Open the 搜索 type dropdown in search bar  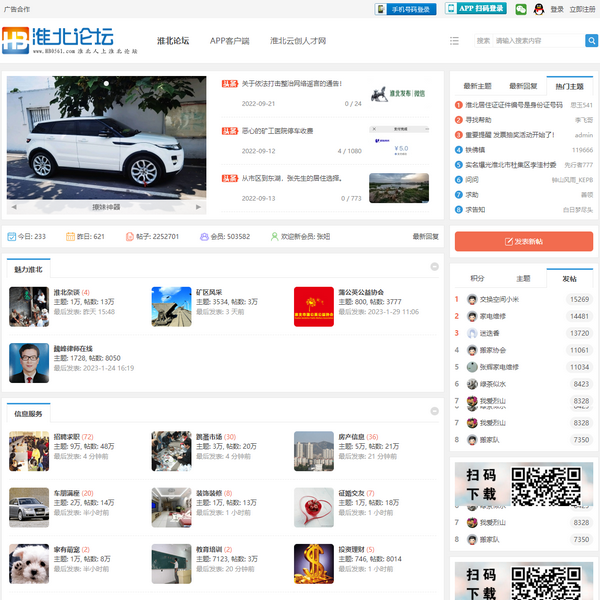[x=483, y=41]
